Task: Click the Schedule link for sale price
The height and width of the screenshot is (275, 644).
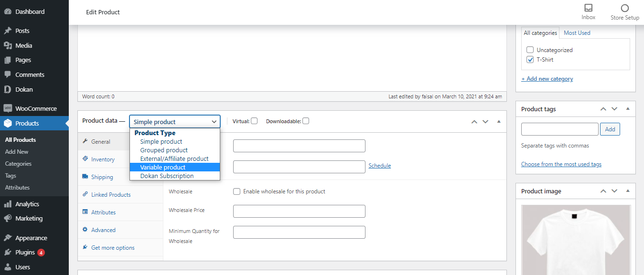Action: coord(379,165)
